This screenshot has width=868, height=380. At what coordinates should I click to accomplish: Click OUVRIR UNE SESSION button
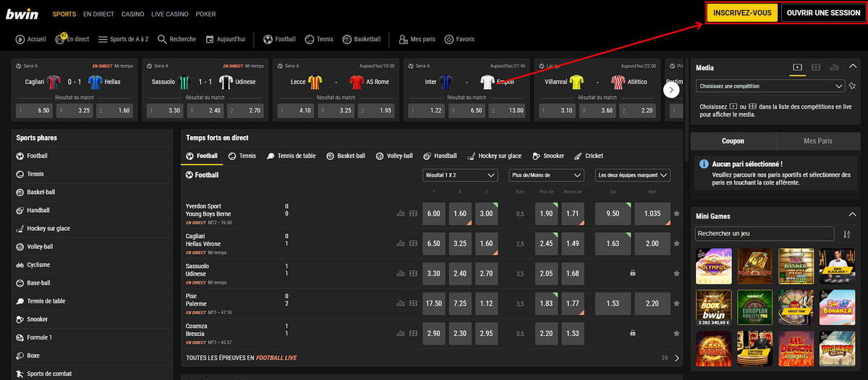click(x=823, y=13)
